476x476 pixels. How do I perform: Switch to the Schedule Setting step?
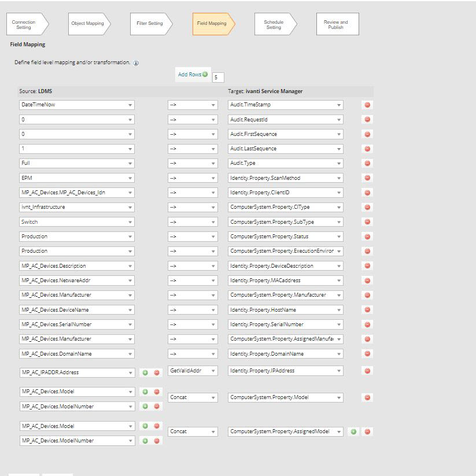tap(274, 24)
